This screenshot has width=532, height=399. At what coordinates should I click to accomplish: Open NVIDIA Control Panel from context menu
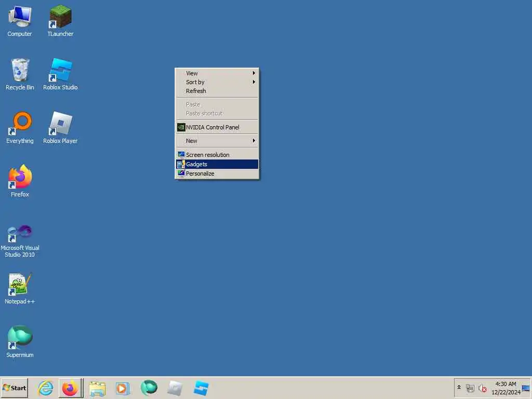click(x=217, y=127)
